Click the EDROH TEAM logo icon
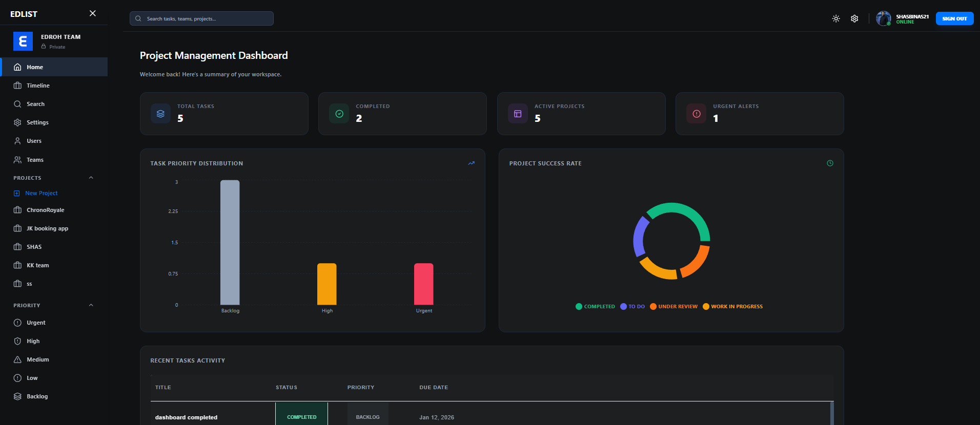This screenshot has width=980, height=425. 23,41
